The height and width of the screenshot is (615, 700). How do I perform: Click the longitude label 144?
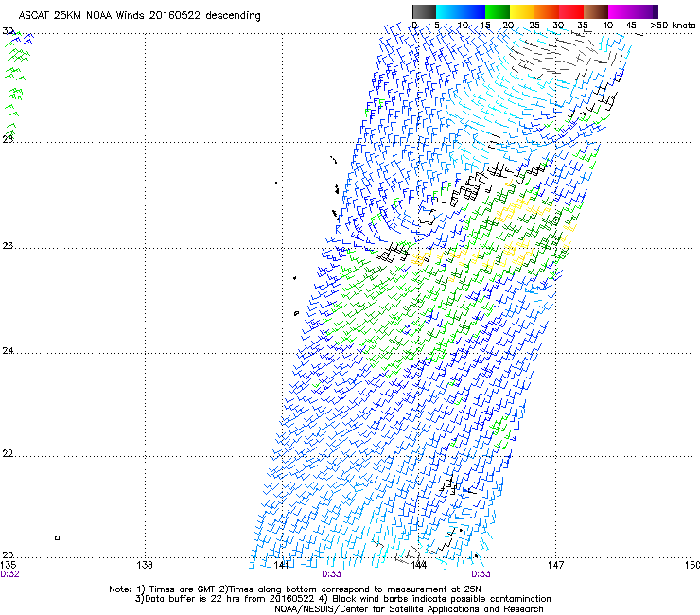pos(418,565)
